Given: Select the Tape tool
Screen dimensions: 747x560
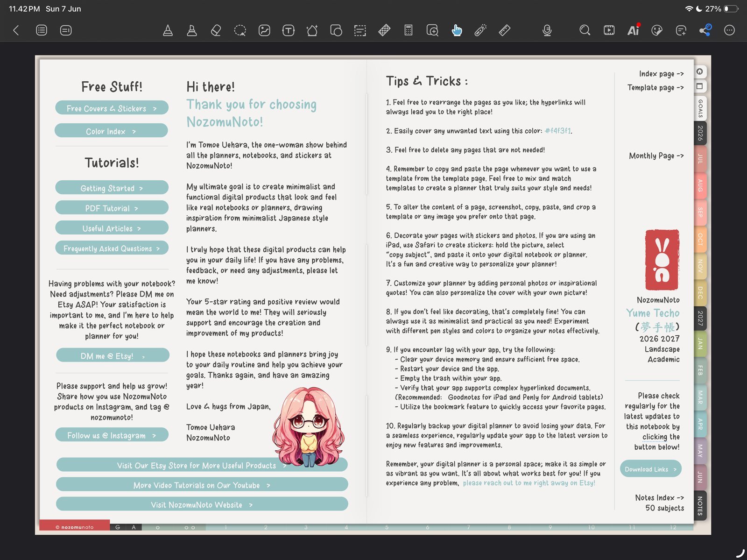Looking at the screenshot, I should click(x=384, y=30).
